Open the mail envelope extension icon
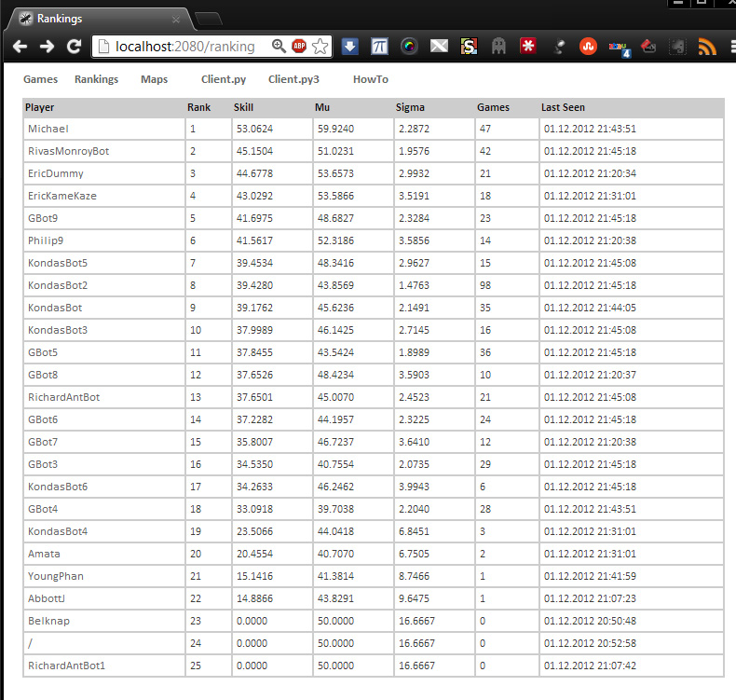736x700 pixels. point(439,46)
